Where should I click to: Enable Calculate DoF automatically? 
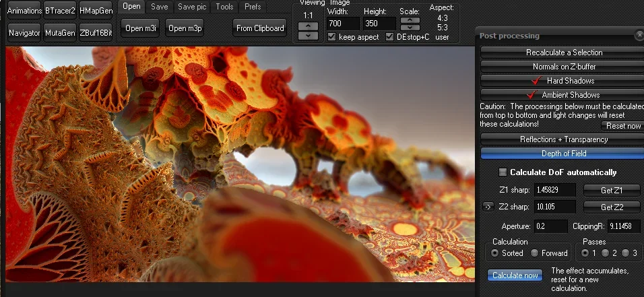[503, 172]
